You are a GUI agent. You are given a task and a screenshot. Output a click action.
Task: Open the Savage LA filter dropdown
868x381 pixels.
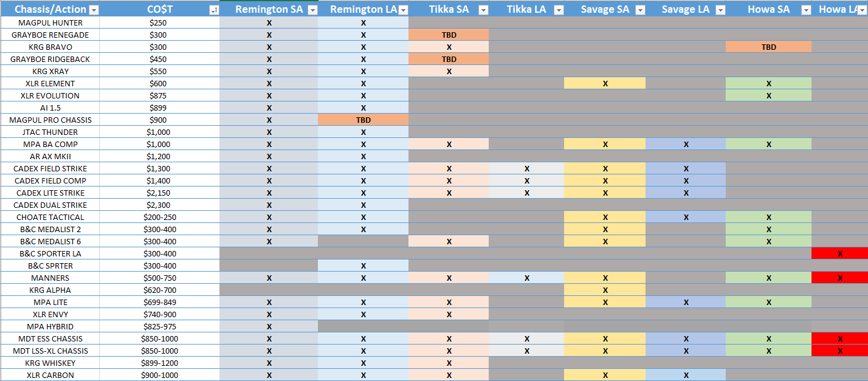click(x=720, y=10)
